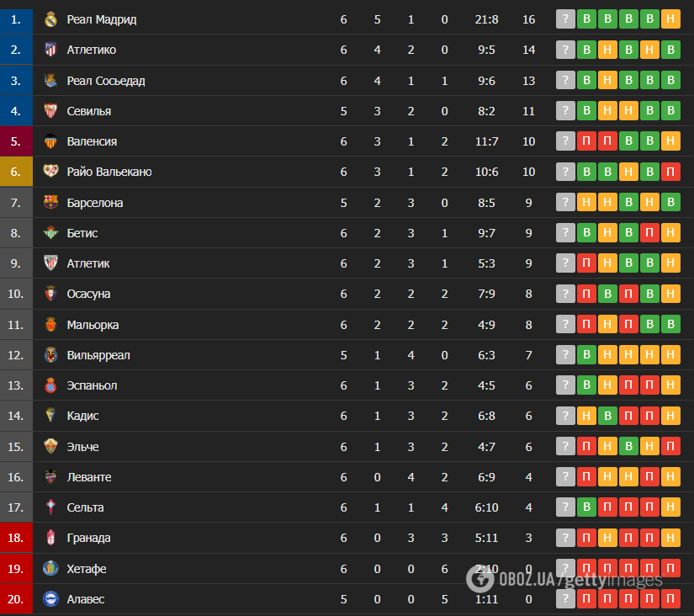Click the Celta club crest icon
The height and width of the screenshot is (616, 694).
(51, 507)
